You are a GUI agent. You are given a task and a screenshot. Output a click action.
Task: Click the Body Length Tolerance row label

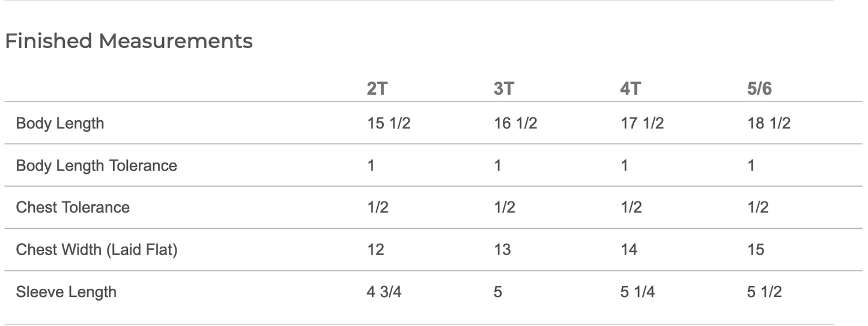click(97, 165)
